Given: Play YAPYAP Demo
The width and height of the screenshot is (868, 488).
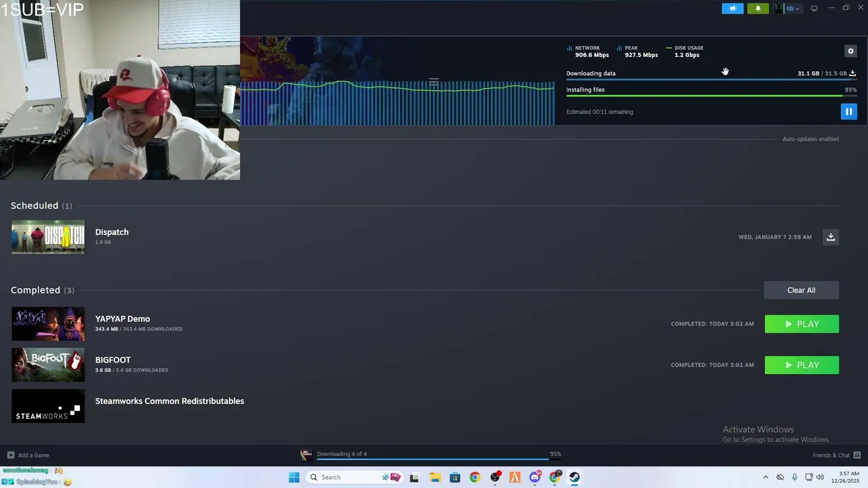Looking at the screenshot, I should click(x=802, y=324).
